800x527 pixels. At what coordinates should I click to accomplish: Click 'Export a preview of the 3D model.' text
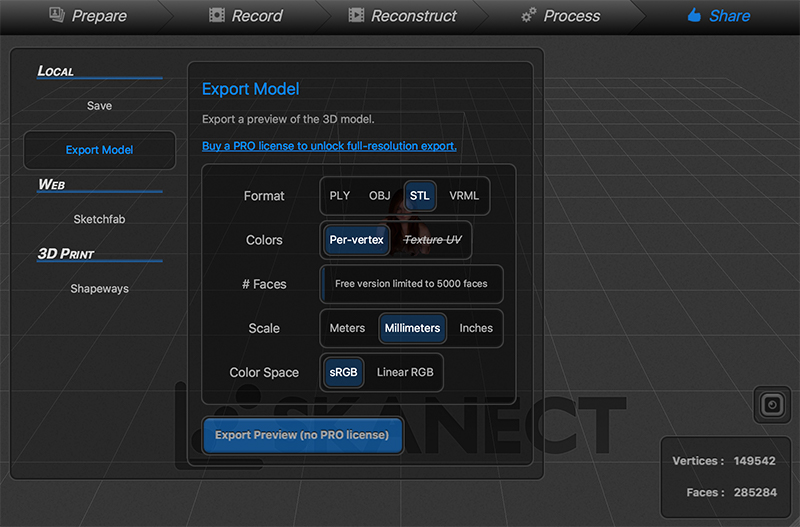coord(288,119)
